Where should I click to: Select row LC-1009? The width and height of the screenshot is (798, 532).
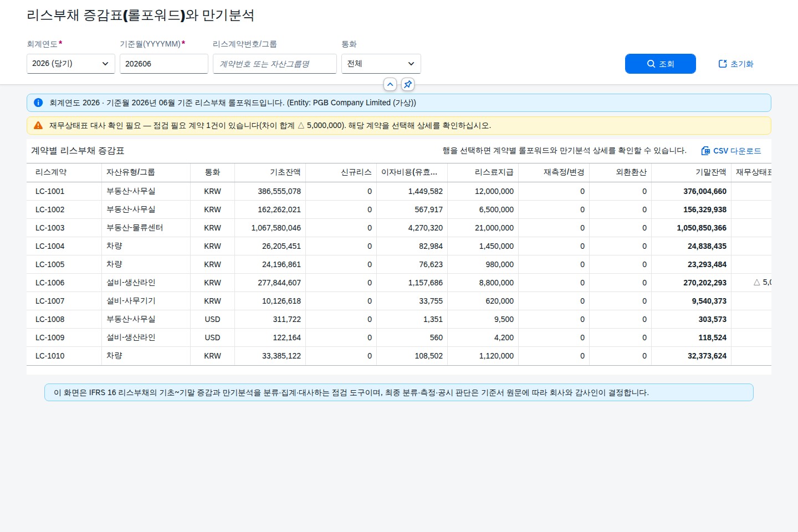[399, 337]
